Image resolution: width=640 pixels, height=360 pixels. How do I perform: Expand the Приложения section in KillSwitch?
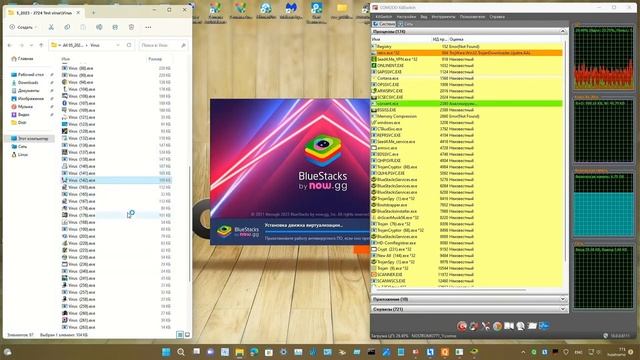pyautogui.click(x=563, y=299)
